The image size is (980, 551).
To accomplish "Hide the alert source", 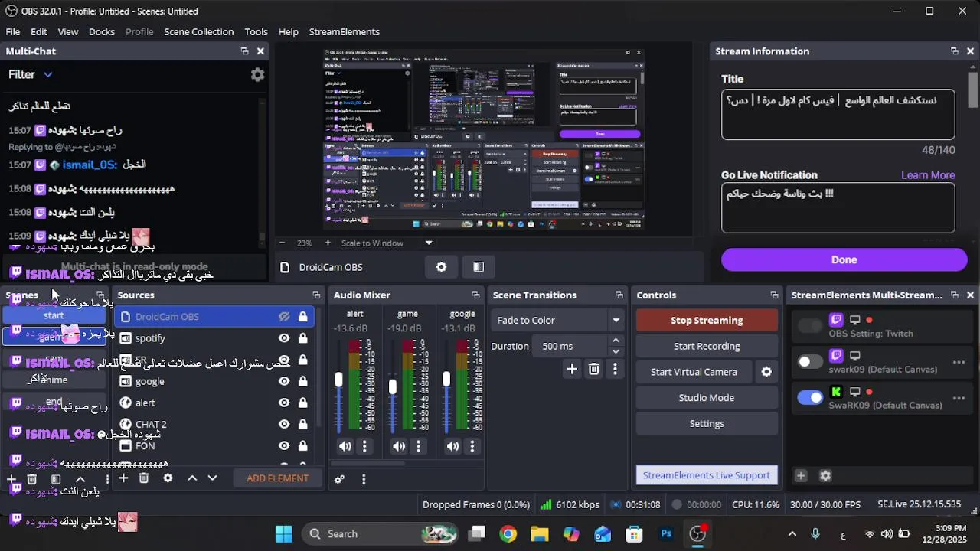I will (284, 403).
